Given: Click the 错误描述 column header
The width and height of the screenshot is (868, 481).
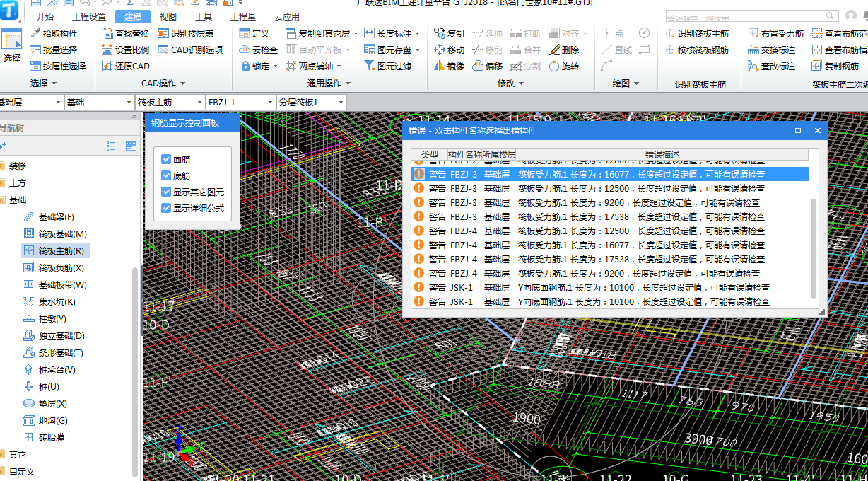Looking at the screenshot, I should pos(662,154).
